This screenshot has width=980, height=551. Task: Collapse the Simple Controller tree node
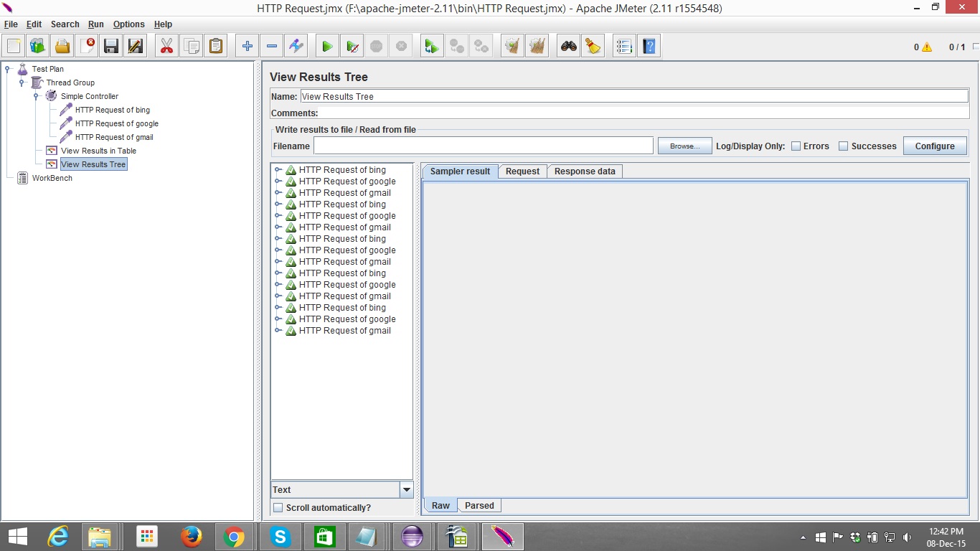click(36, 96)
